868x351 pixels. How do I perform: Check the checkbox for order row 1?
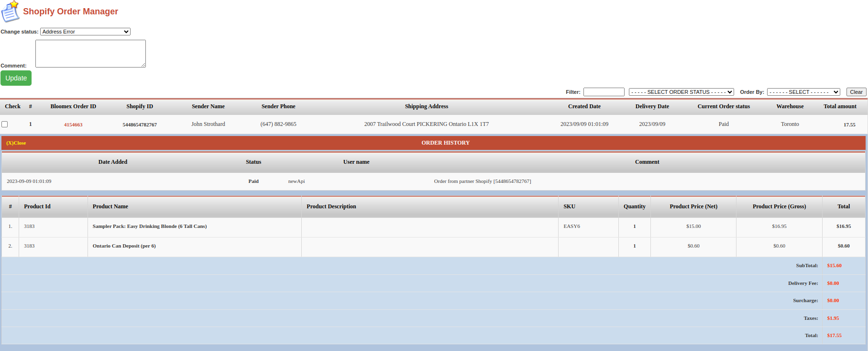[5, 124]
